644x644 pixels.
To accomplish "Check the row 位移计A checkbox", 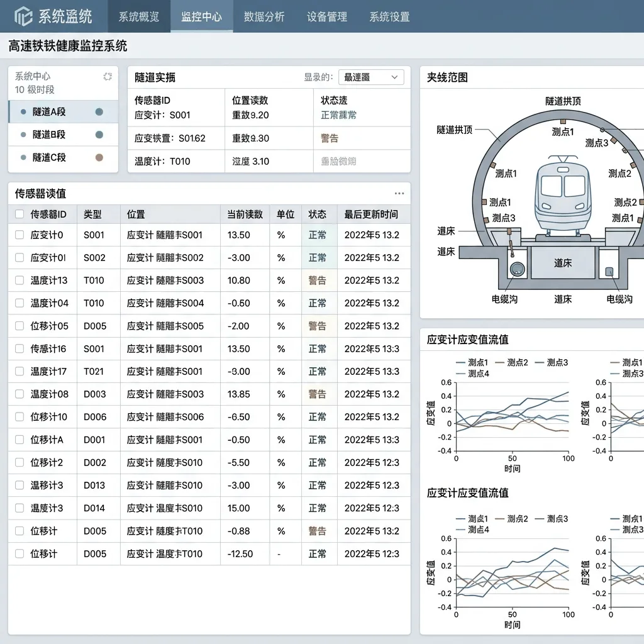I will [19, 440].
